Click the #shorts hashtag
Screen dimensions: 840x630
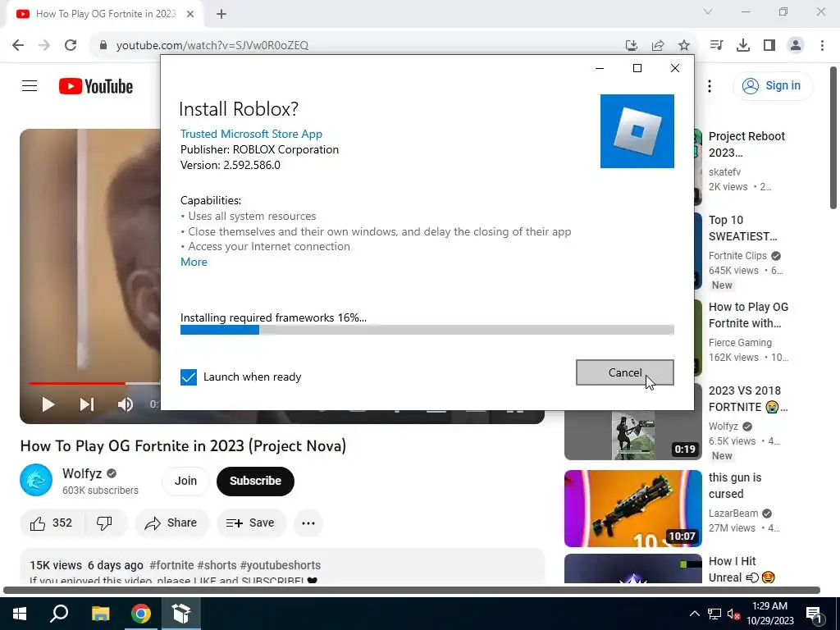pyautogui.click(x=217, y=565)
